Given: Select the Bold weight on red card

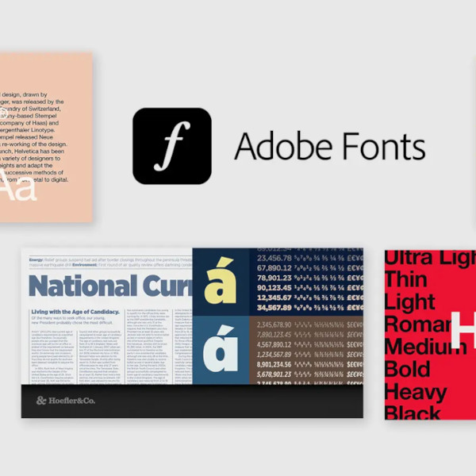Looking at the screenshot, I should [407, 369].
